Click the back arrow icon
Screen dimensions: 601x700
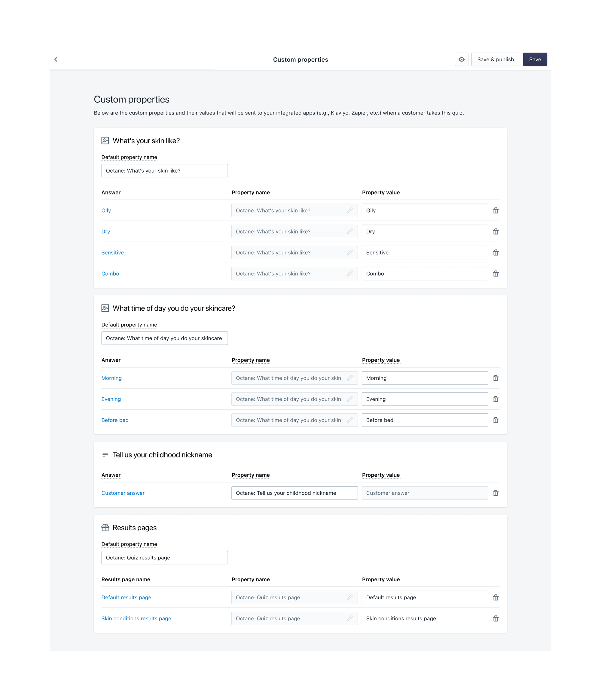(56, 60)
